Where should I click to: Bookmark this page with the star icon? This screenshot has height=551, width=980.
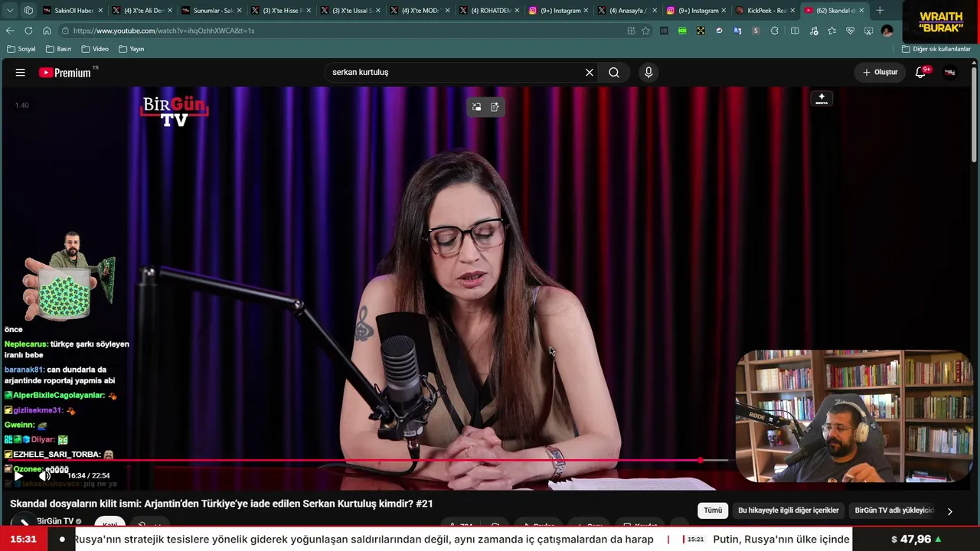coord(645,31)
